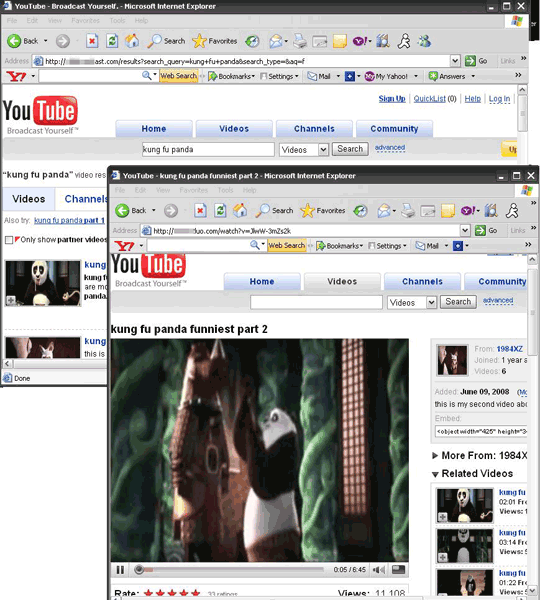
Task: Click Go button in rear IE address bar
Action: click(x=476, y=61)
